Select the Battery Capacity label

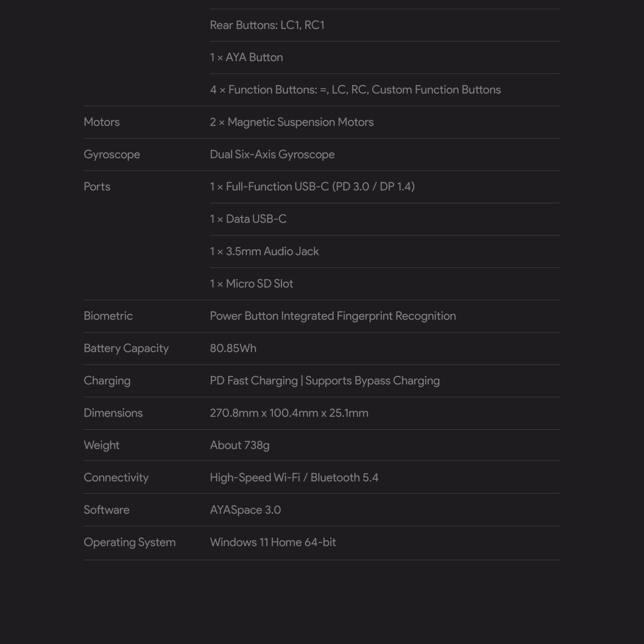pos(126,348)
